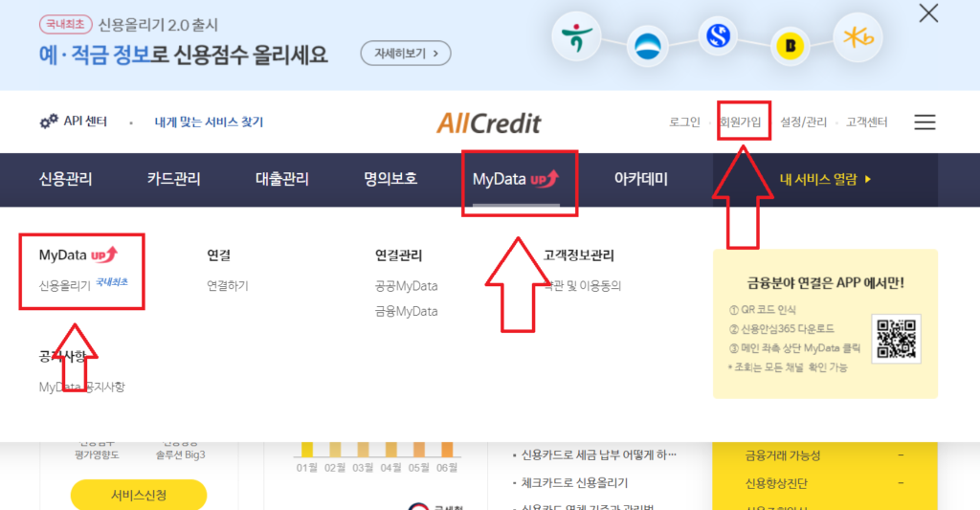Image resolution: width=980 pixels, height=510 pixels.
Task: Click the blue S Shinhan Card icon
Action: click(718, 35)
